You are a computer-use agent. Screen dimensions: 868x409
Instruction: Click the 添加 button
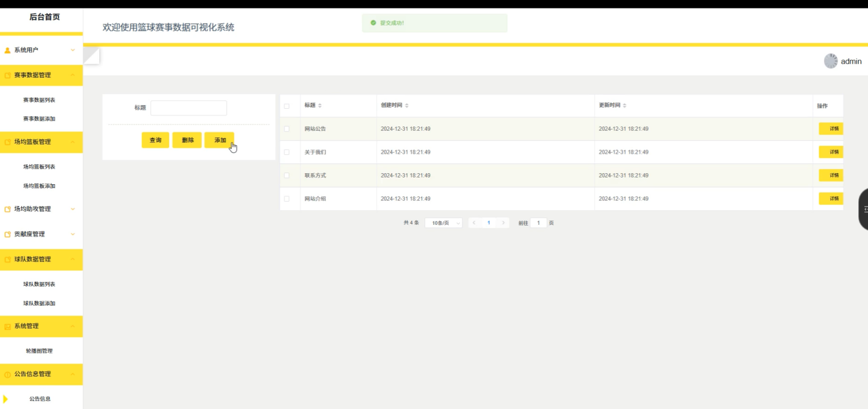(x=220, y=140)
